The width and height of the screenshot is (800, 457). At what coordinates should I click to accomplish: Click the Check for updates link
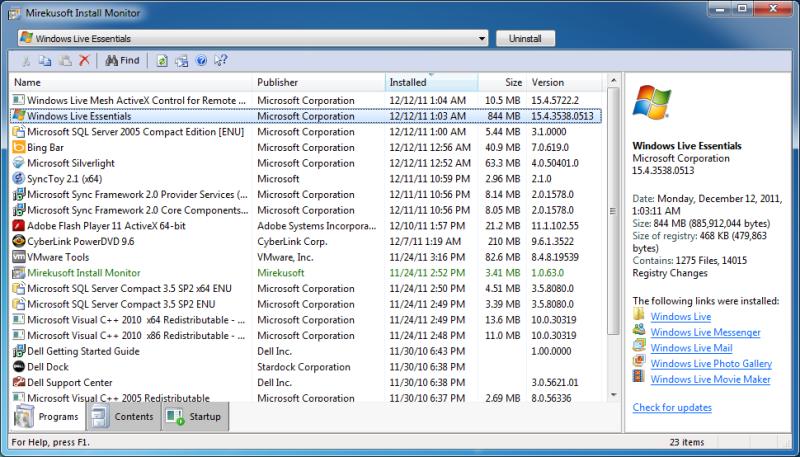click(x=672, y=408)
